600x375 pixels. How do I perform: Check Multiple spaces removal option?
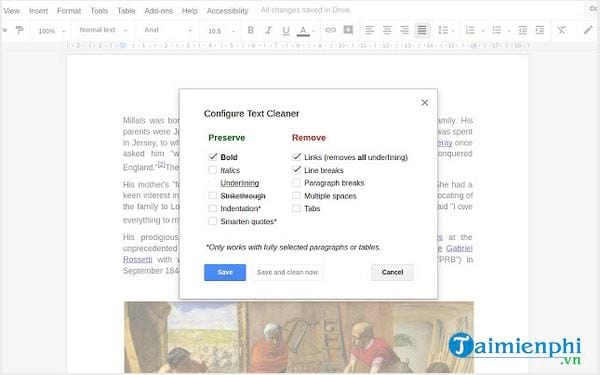[296, 196]
